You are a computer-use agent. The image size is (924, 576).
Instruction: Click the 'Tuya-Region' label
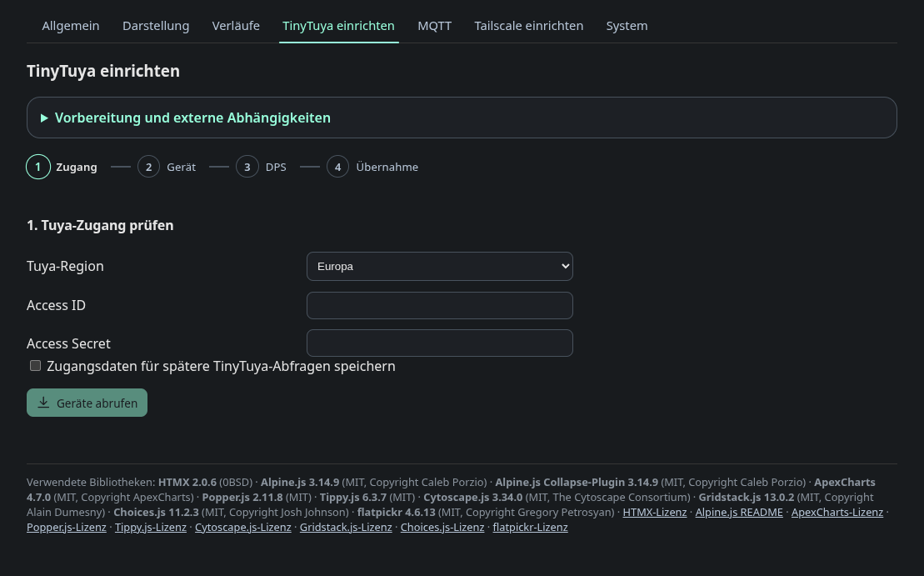[x=66, y=267]
